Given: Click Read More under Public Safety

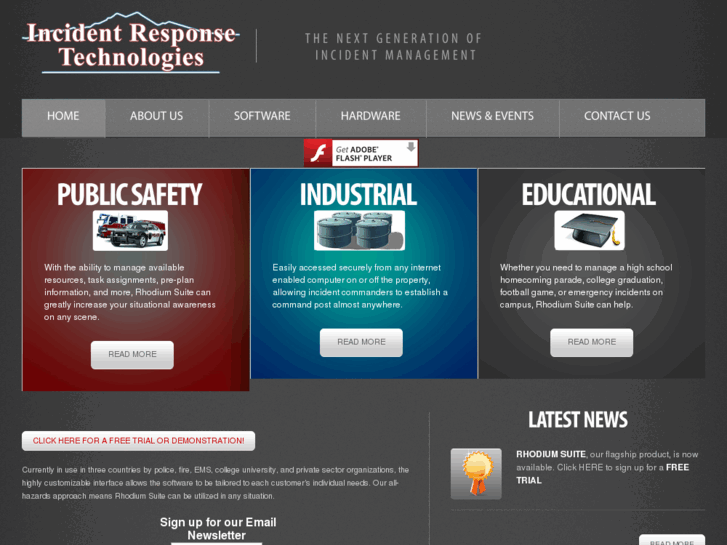Looking at the screenshot, I should (132, 355).
